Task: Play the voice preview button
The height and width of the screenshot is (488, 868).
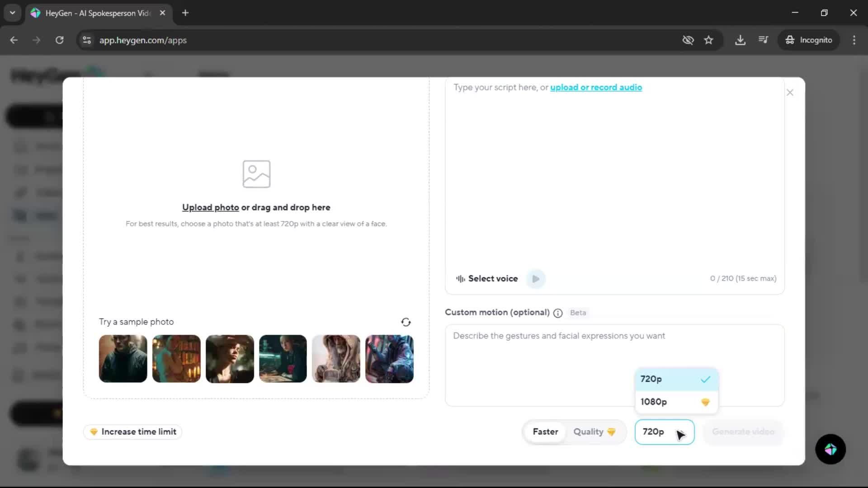Action: click(536, 279)
